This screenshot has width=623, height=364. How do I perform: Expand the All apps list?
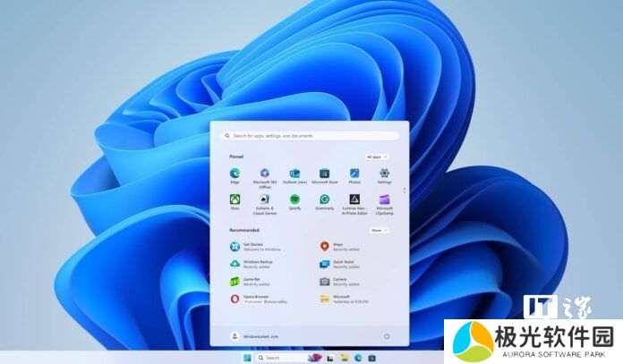pyautogui.click(x=377, y=157)
